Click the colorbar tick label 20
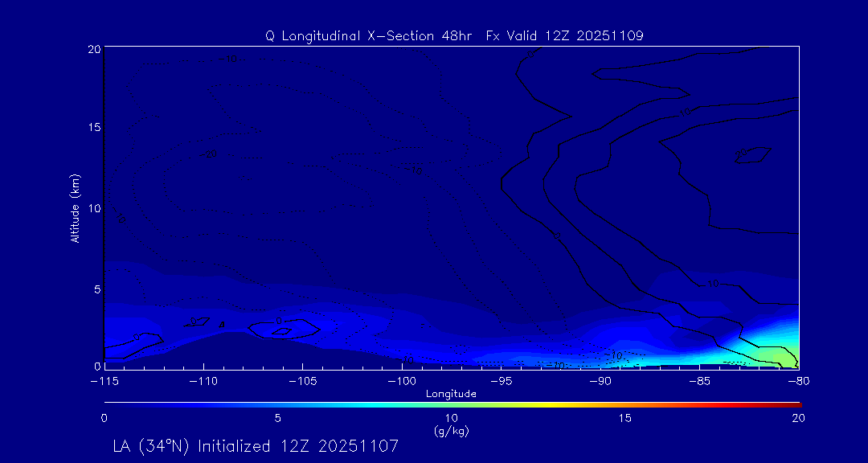 pos(799,419)
